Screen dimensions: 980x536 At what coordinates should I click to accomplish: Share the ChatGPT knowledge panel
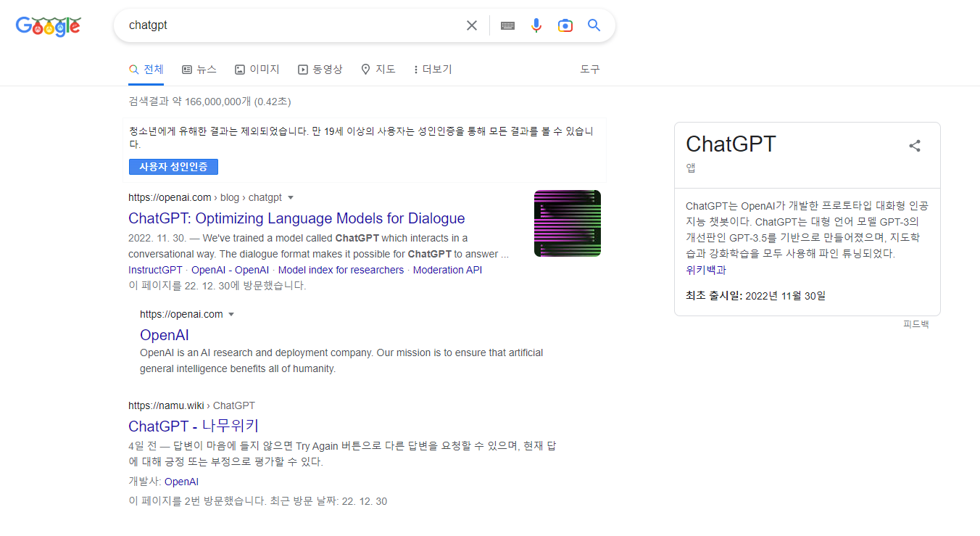(x=914, y=145)
